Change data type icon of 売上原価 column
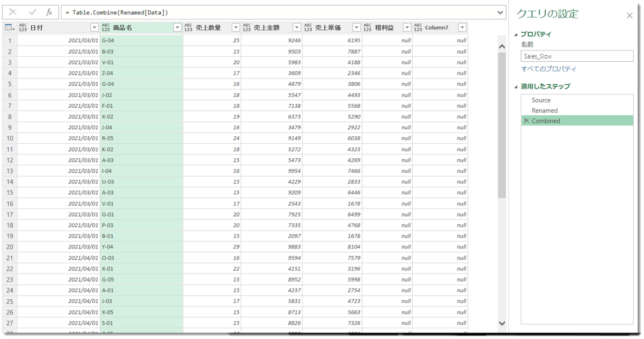This screenshot has width=644, height=339. tap(308, 27)
